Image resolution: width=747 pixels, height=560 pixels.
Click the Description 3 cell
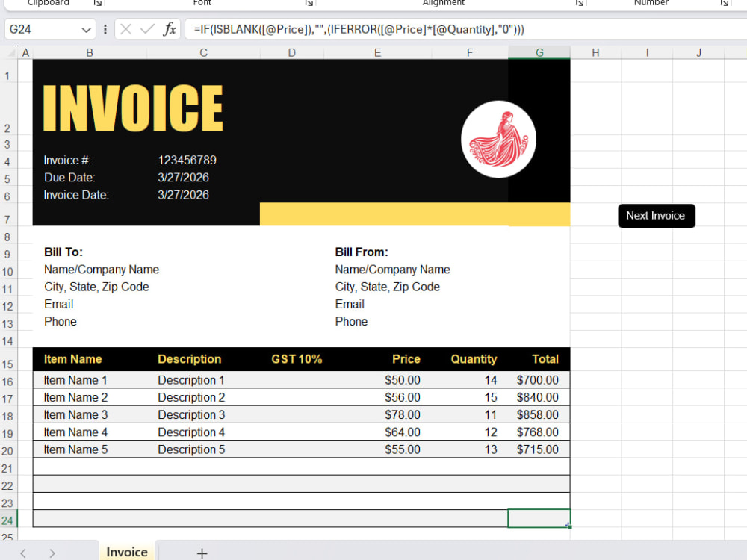click(191, 414)
